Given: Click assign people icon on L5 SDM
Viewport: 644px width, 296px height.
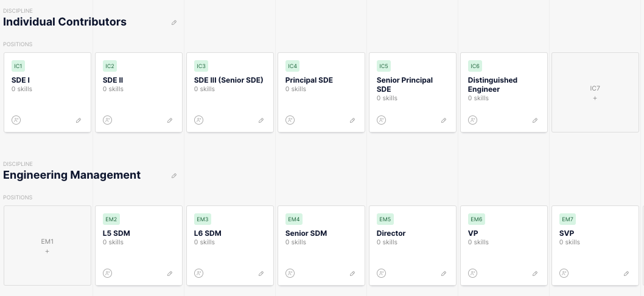Looking at the screenshot, I should point(107,274).
